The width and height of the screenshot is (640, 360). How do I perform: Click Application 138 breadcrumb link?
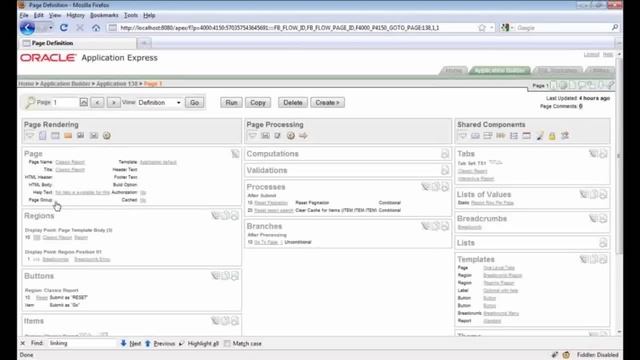(x=117, y=84)
